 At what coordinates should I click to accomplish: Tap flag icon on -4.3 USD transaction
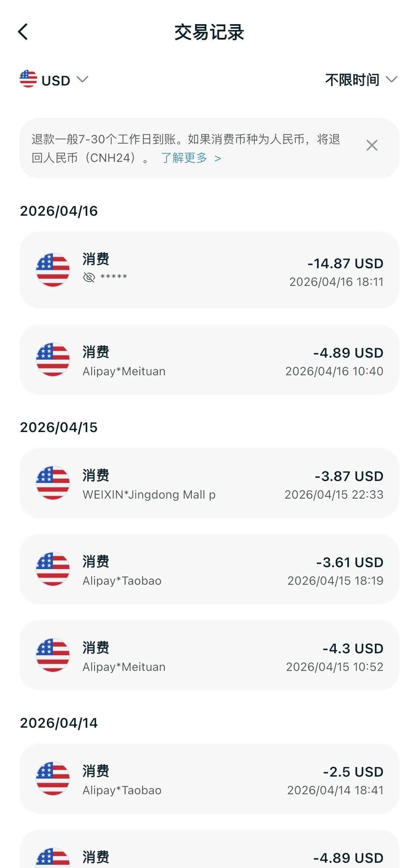[x=53, y=655]
